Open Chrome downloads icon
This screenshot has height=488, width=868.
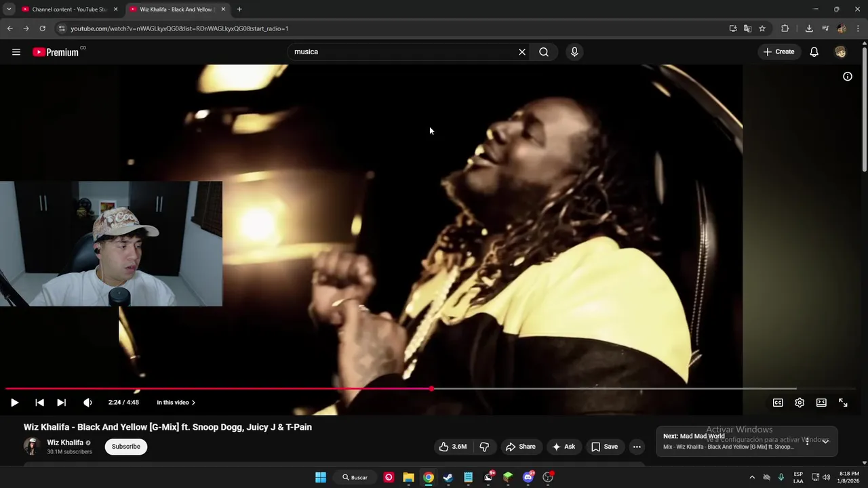809,28
